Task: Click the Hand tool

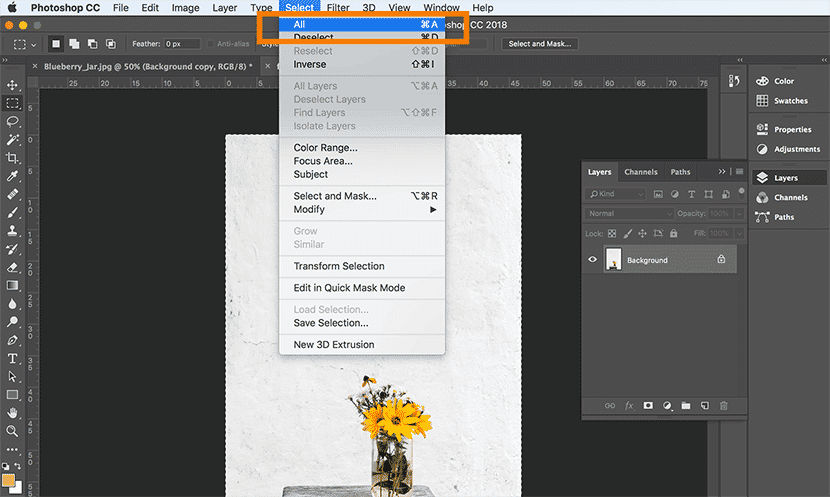Action: coord(13,412)
